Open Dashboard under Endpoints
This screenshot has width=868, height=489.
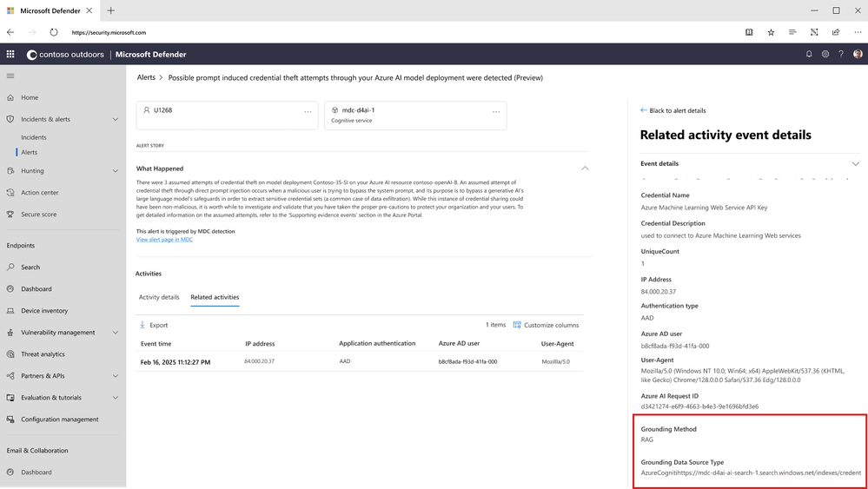[36, 288]
